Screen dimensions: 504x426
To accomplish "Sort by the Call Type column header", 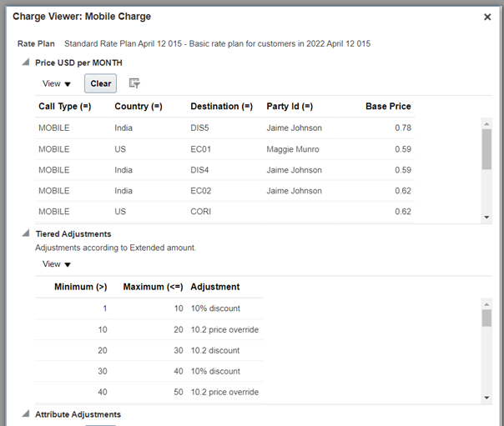I will [x=64, y=107].
